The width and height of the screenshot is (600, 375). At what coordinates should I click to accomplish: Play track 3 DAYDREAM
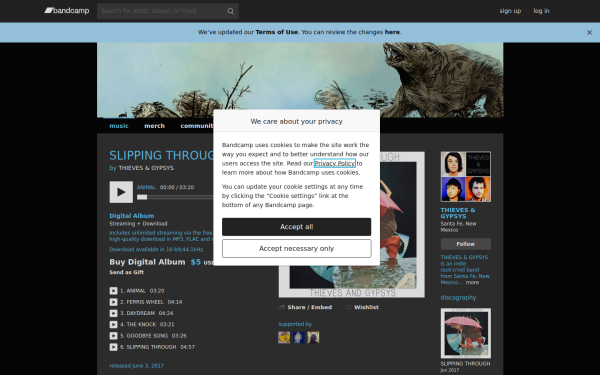[113, 313]
